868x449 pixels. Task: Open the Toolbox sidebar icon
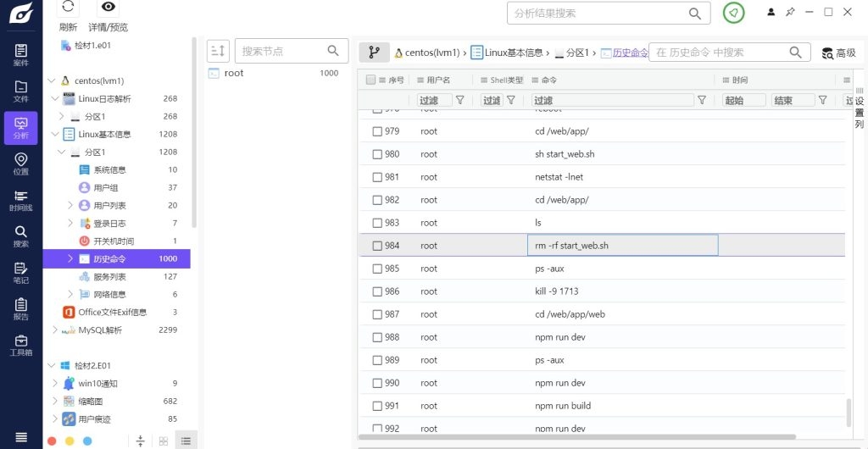(x=20, y=346)
